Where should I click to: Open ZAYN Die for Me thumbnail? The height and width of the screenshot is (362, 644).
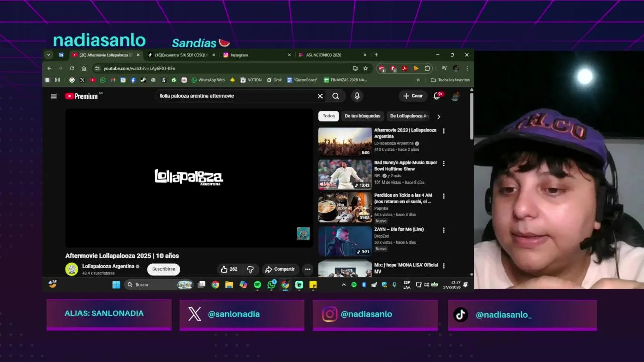[345, 241]
